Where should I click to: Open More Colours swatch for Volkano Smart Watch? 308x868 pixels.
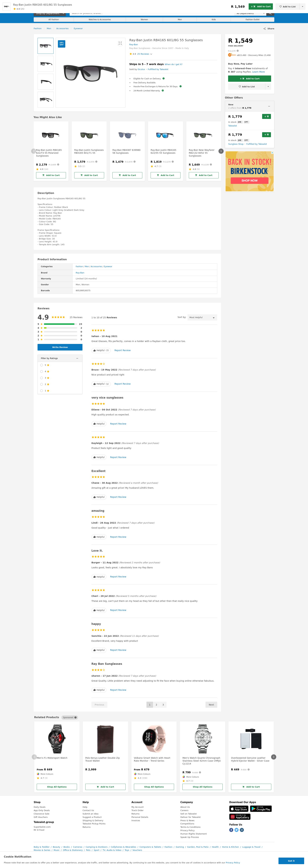click(135, 774)
